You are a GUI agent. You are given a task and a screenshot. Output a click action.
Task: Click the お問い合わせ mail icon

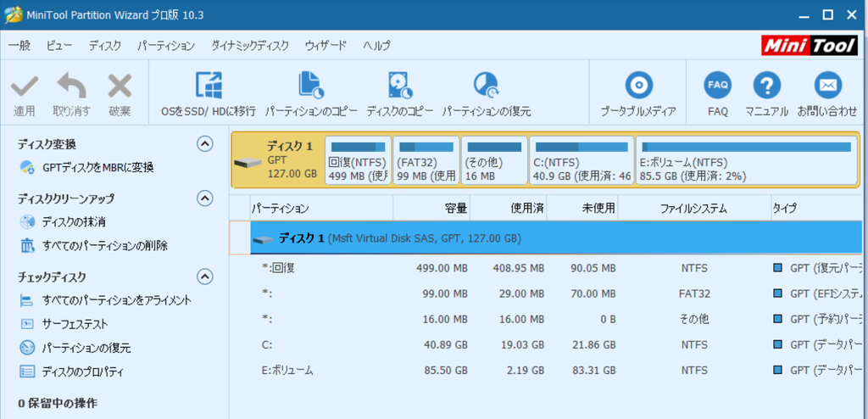pyautogui.click(x=827, y=86)
